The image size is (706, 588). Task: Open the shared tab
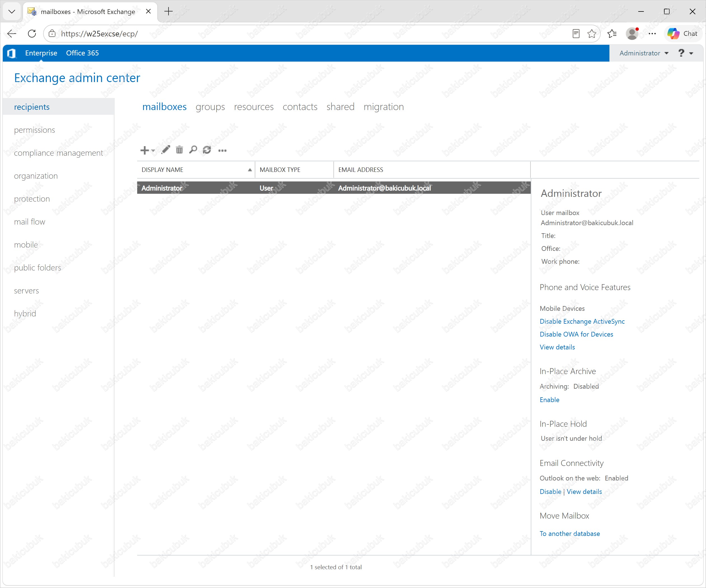340,107
